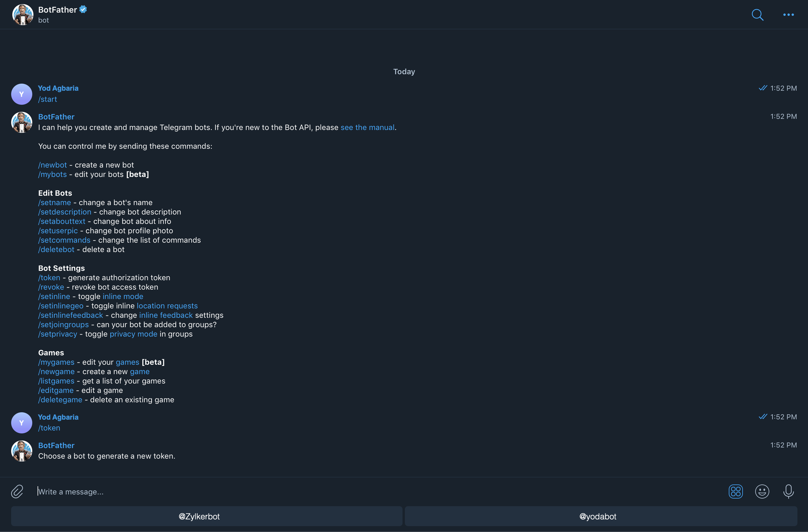Click BotFather sender name above 'Choose a bot'
Image resolution: width=808 pixels, height=532 pixels.
pos(56,445)
